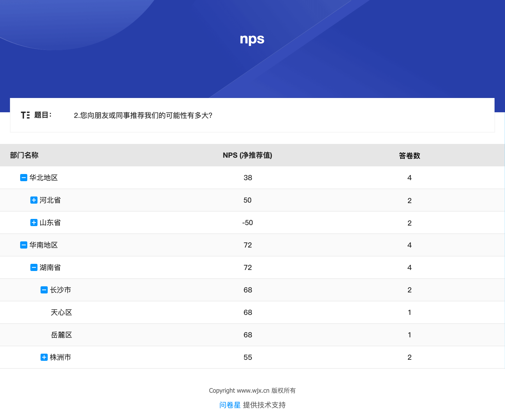Click the question title icon next to 题目
The image size is (505, 420).
[25, 115]
